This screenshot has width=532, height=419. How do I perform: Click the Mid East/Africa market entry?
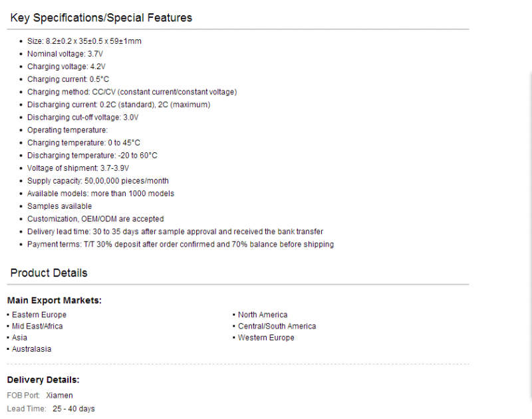pyautogui.click(x=37, y=326)
